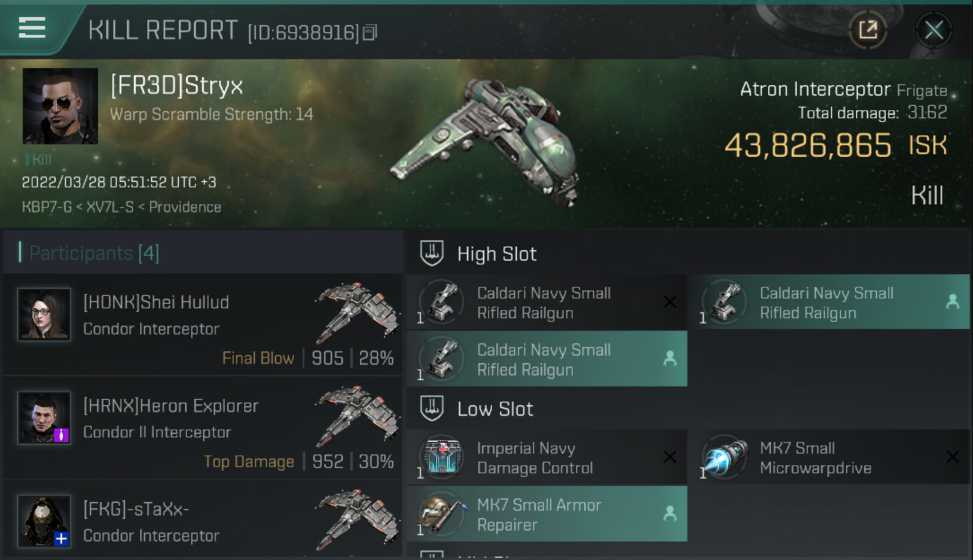Screen dimensions: 973x560
Task: Collapse the High Slot section
Action: tap(432, 253)
